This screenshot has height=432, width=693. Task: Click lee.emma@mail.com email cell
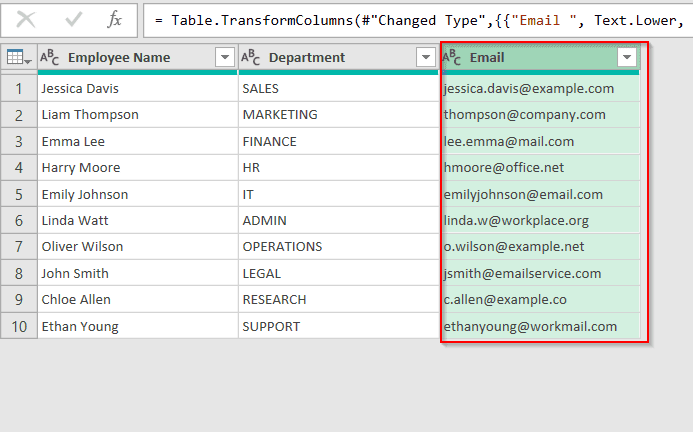point(540,141)
